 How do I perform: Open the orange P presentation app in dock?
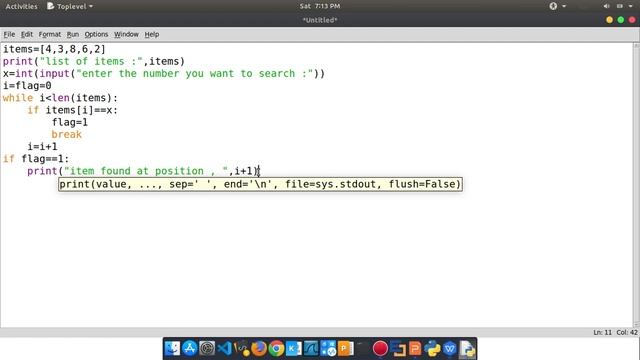coord(346,349)
